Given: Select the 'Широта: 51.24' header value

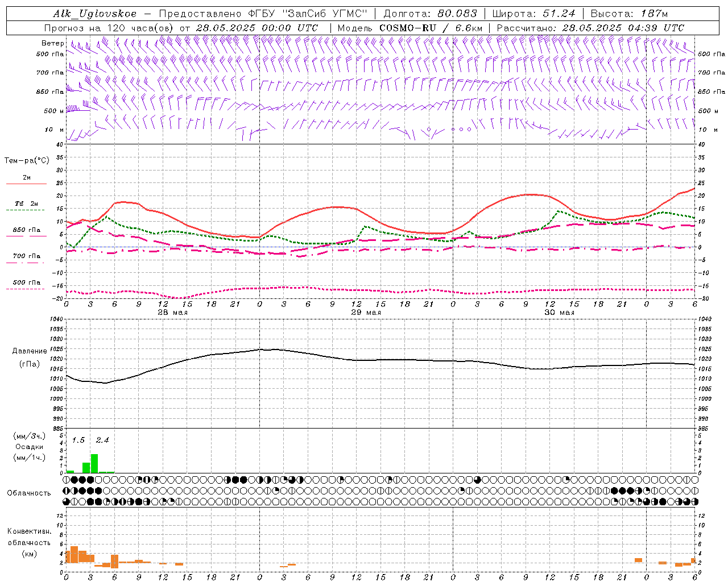Looking at the screenshot, I should click(533, 14).
